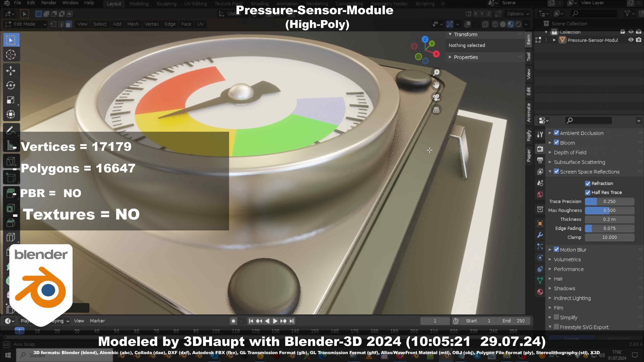Play the animation forward
The width and height of the screenshot is (644, 362).
coord(275,321)
